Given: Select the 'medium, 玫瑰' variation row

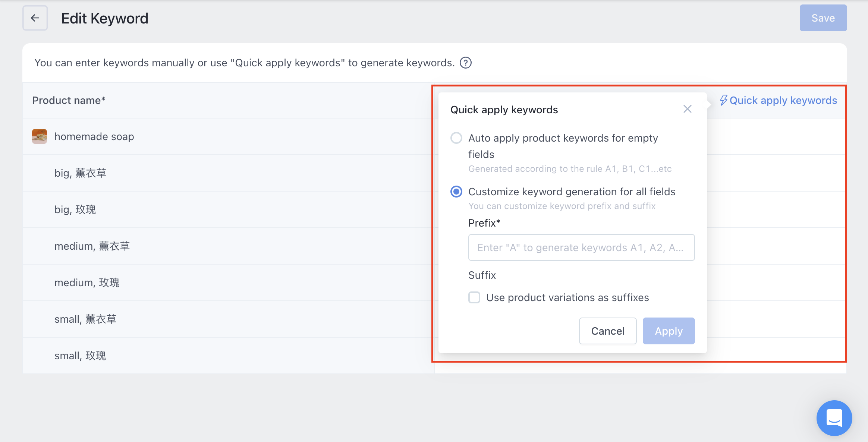Looking at the screenshot, I should pyautogui.click(x=228, y=282).
